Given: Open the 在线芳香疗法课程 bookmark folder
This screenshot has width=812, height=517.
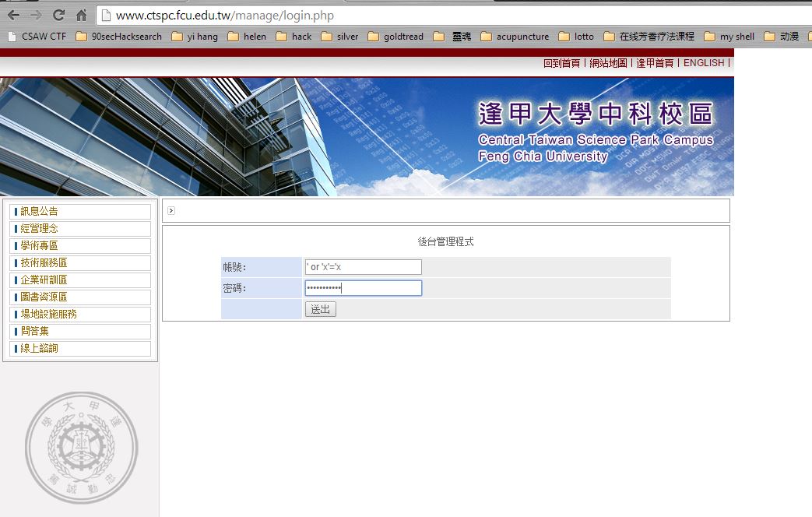Looking at the screenshot, I should [x=649, y=37].
